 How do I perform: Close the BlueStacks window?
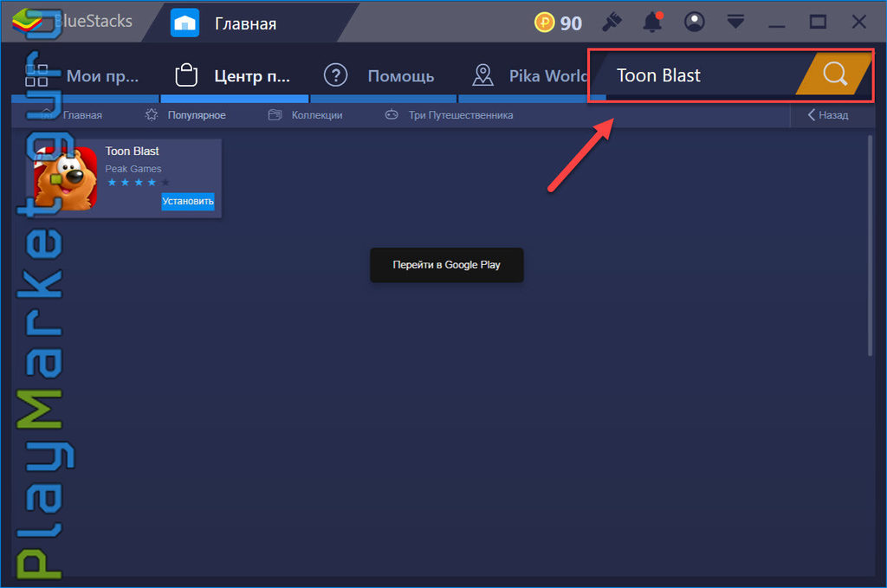858,22
